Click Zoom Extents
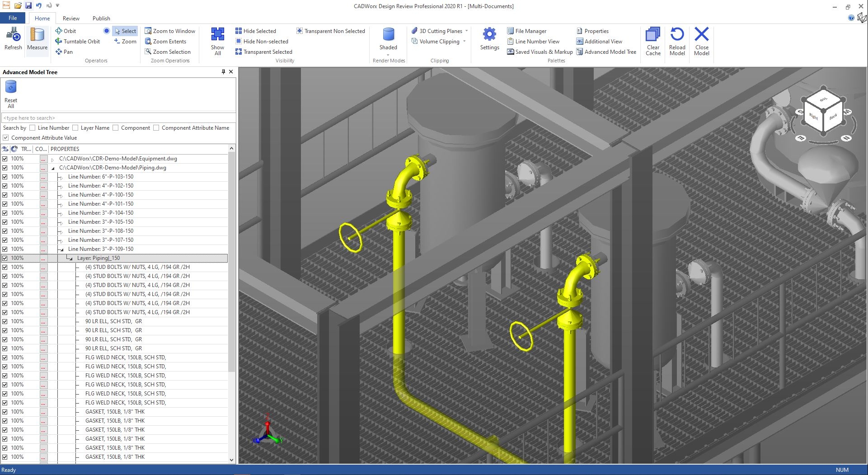Image resolution: width=868 pixels, height=475 pixels. point(165,41)
